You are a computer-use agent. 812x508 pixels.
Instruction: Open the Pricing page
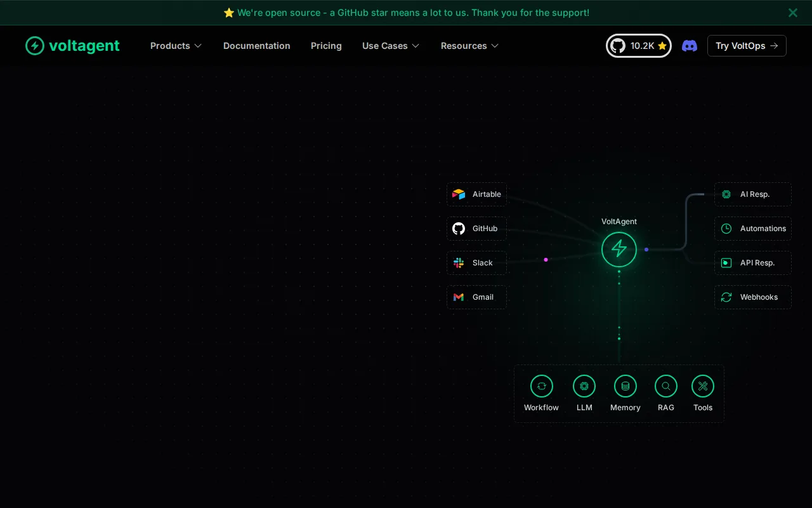(326, 46)
